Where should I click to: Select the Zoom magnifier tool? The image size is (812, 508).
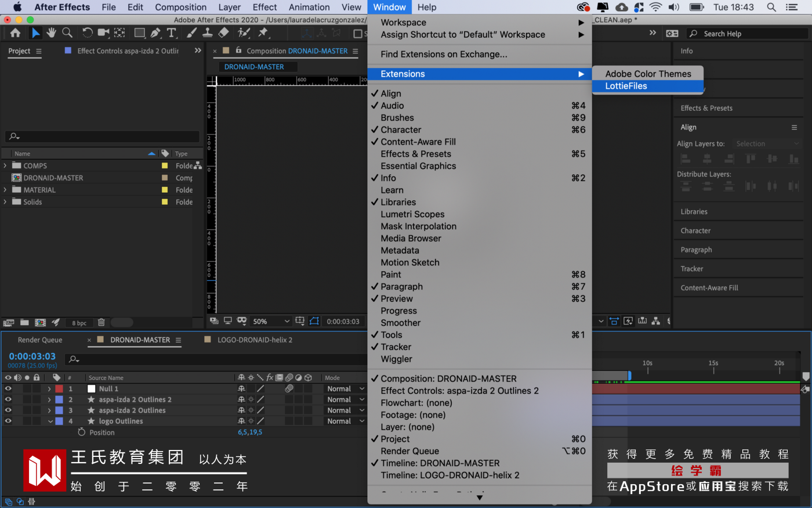pyautogui.click(x=67, y=33)
